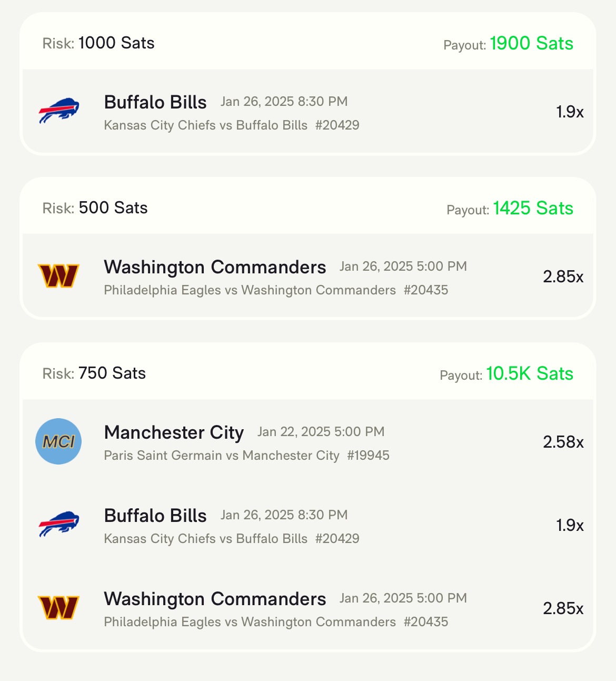Click Jan 22, 2025 5:00 PM date

[321, 432]
